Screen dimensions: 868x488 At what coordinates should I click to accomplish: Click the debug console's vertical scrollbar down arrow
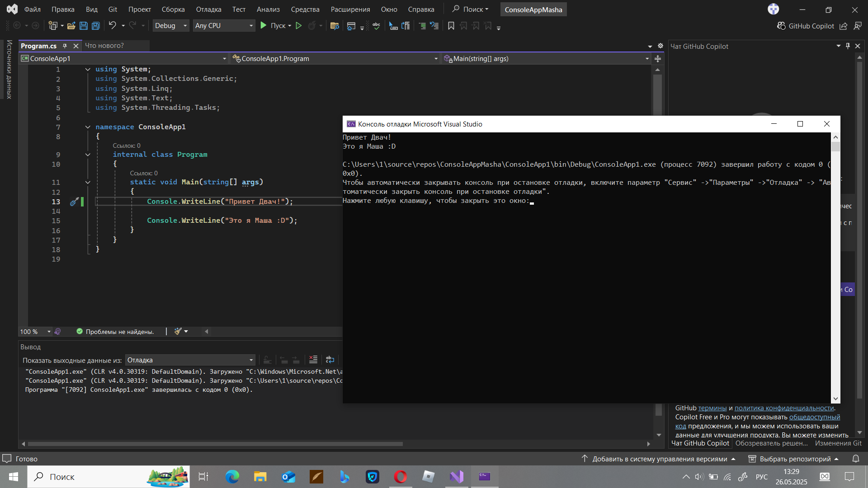coord(835,399)
